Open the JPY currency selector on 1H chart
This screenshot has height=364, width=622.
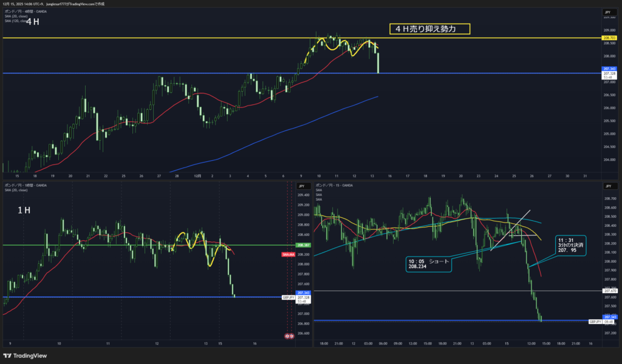(x=301, y=186)
